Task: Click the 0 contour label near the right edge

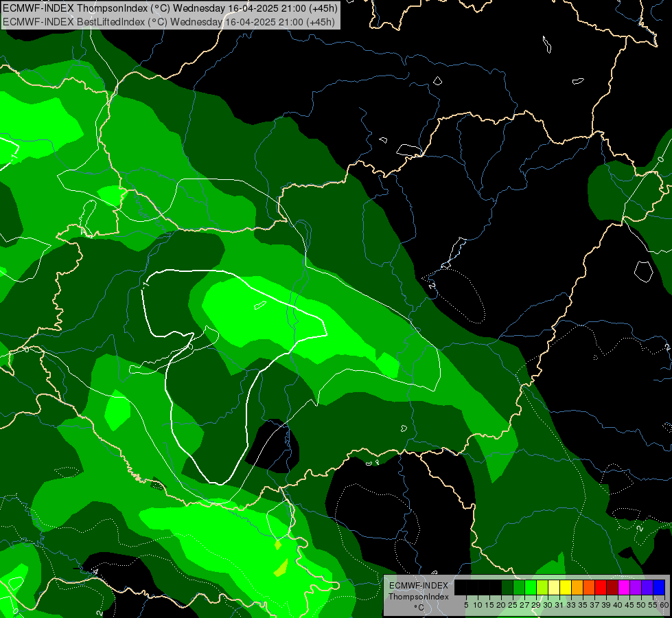Action: point(660,159)
